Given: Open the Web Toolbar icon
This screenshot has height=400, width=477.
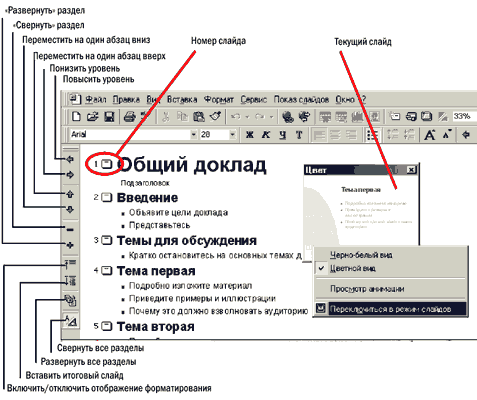Looking at the screenshot, I should click(304, 116).
